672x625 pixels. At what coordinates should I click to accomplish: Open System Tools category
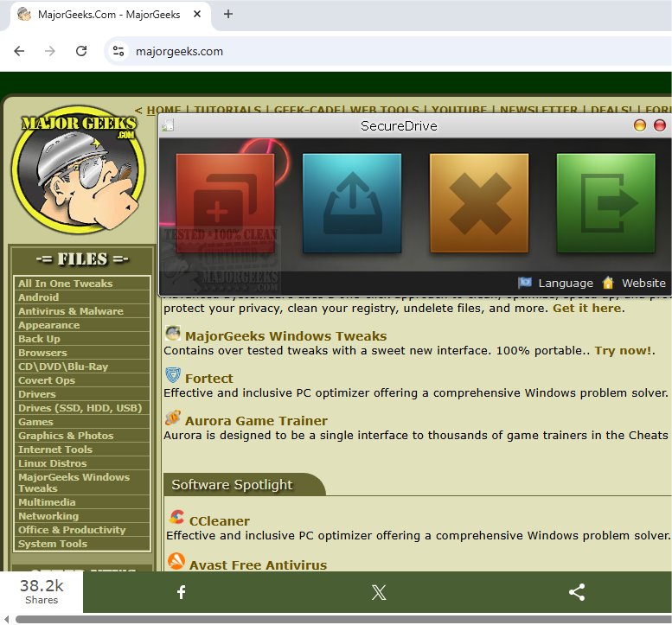pyautogui.click(x=81, y=544)
